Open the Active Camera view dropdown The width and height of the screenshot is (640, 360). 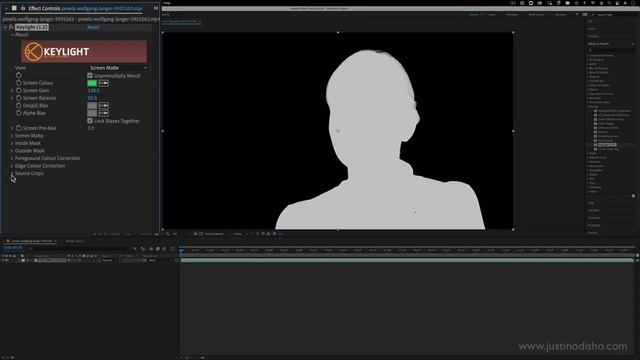(215, 234)
